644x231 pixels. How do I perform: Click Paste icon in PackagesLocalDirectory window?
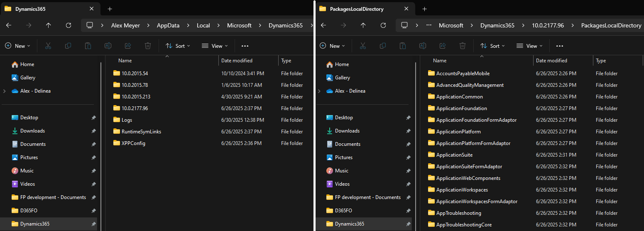(x=403, y=46)
